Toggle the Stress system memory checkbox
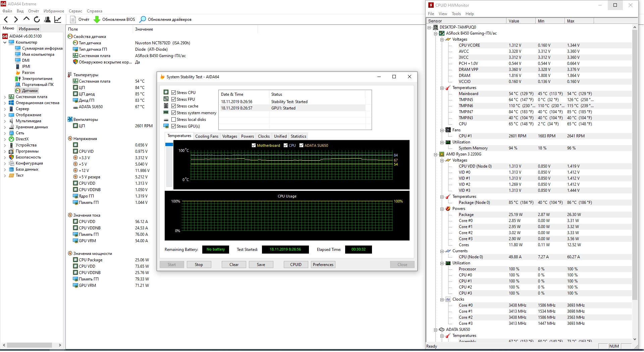 tap(174, 113)
